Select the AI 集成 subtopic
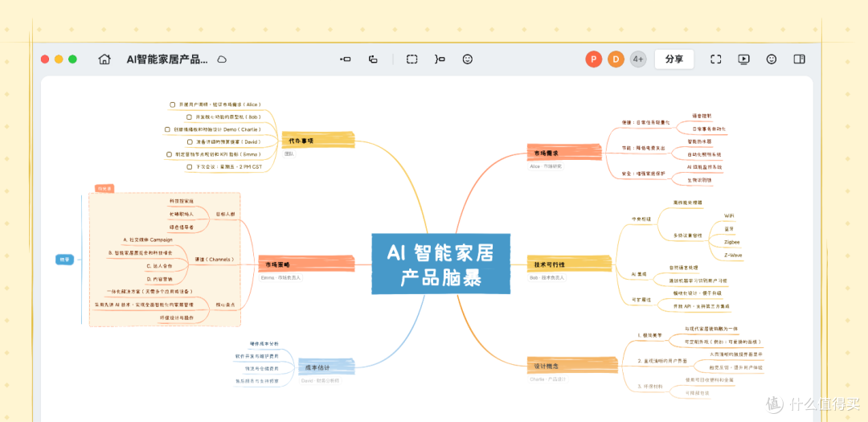 [x=640, y=275]
